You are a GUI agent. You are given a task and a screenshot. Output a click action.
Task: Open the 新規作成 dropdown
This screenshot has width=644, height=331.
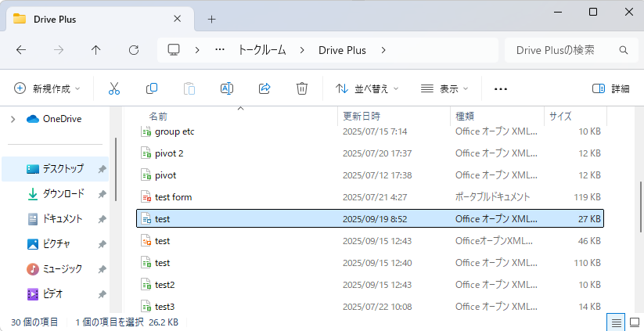[47, 88]
